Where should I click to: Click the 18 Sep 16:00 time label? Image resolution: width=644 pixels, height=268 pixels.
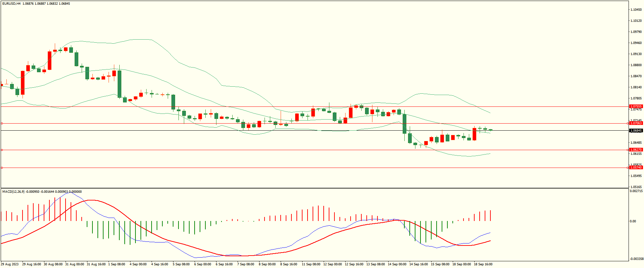pyautogui.click(x=483, y=264)
